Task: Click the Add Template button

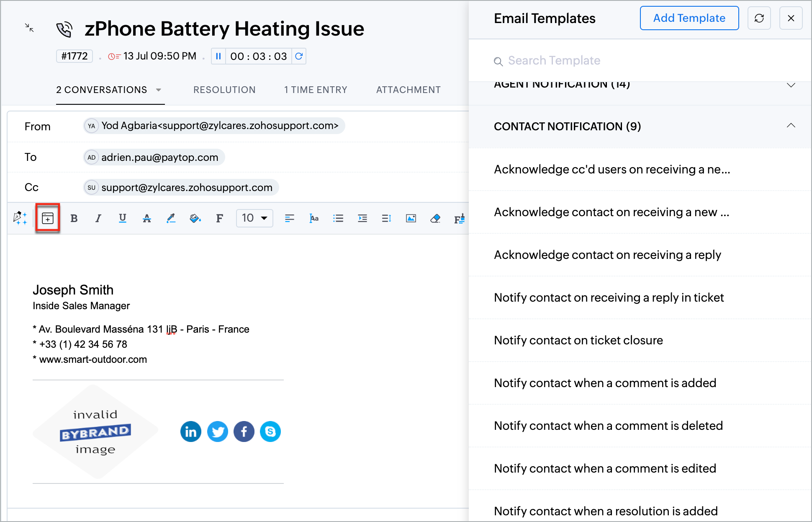Action: (x=689, y=18)
